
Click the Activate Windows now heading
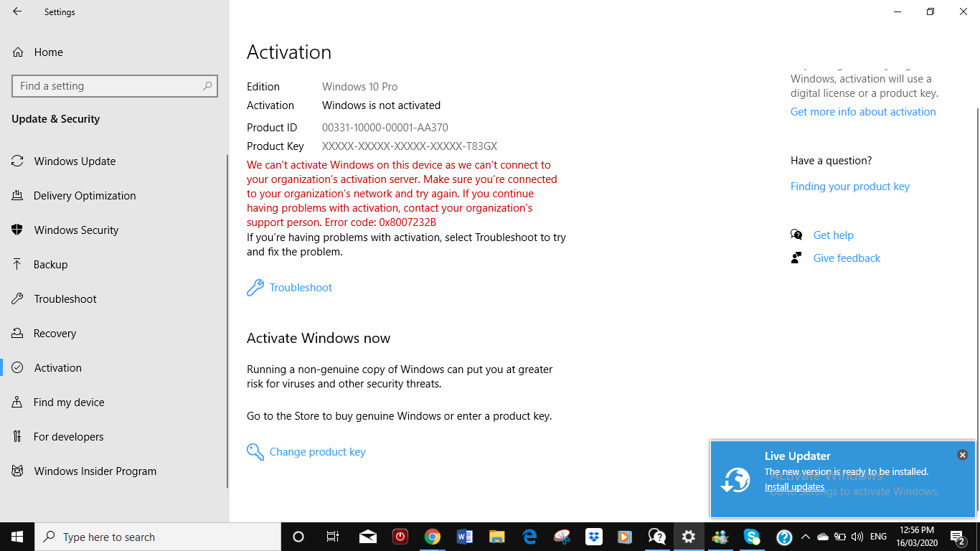click(319, 338)
